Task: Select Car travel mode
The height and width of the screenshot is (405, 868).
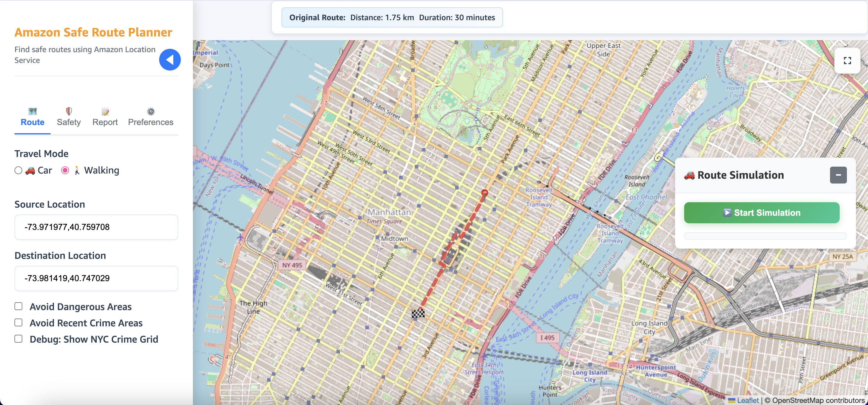Action: 18,171
